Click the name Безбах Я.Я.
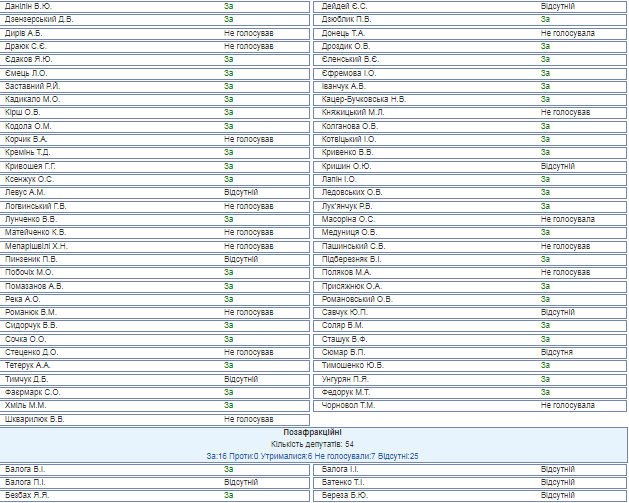 click(26, 495)
